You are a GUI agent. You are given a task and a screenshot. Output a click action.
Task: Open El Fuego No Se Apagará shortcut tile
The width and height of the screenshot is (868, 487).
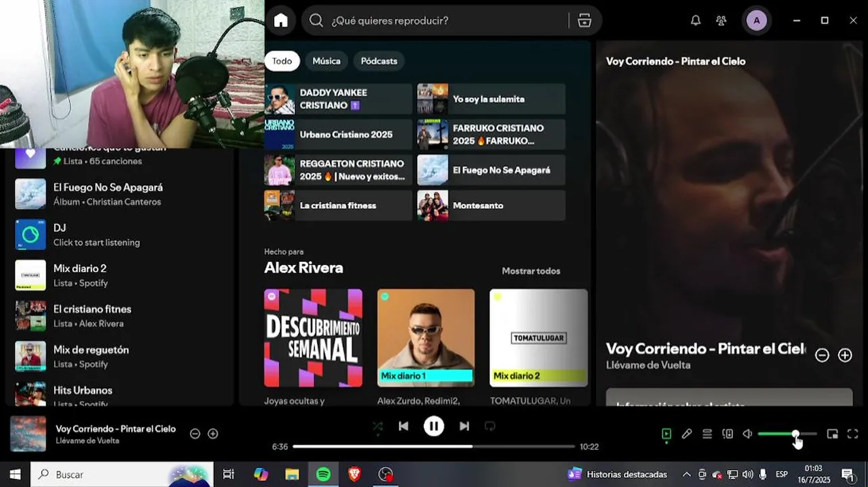click(x=491, y=170)
